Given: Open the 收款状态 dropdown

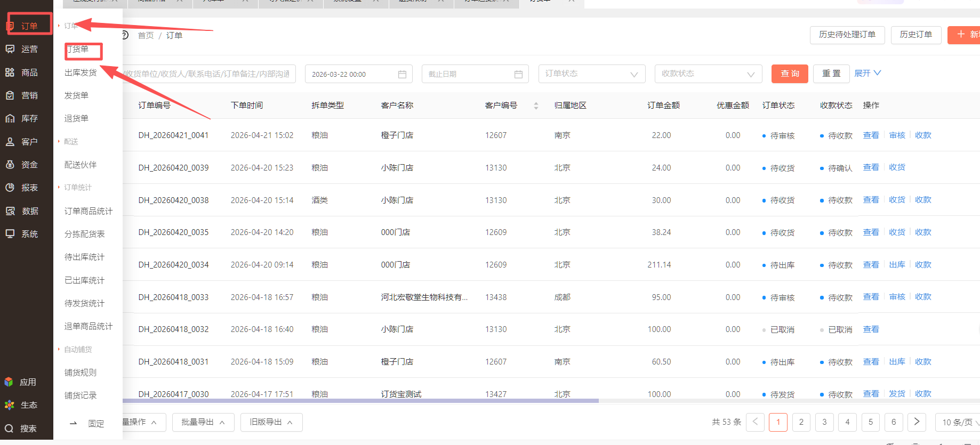Looking at the screenshot, I should click(709, 74).
